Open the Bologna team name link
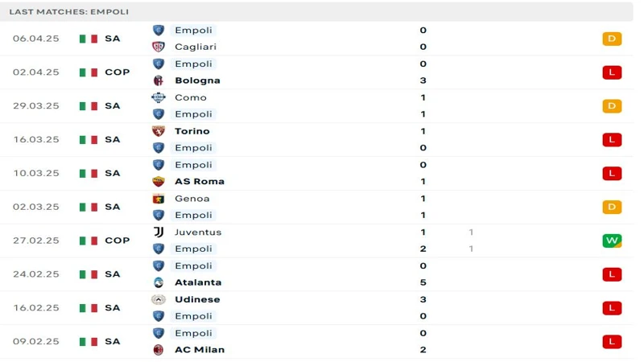 [197, 80]
